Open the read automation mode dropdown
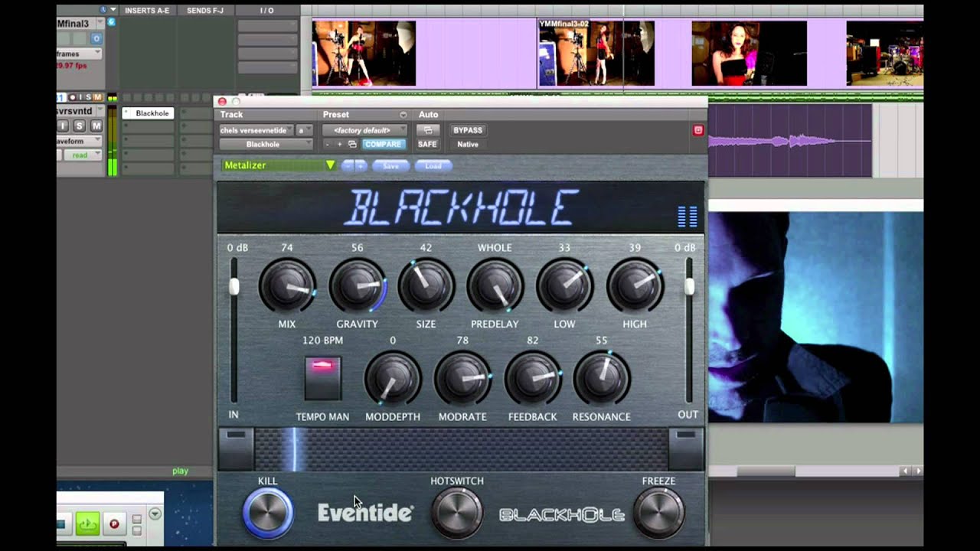The height and width of the screenshot is (551, 980). pyautogui.click(x=83, y=155)
